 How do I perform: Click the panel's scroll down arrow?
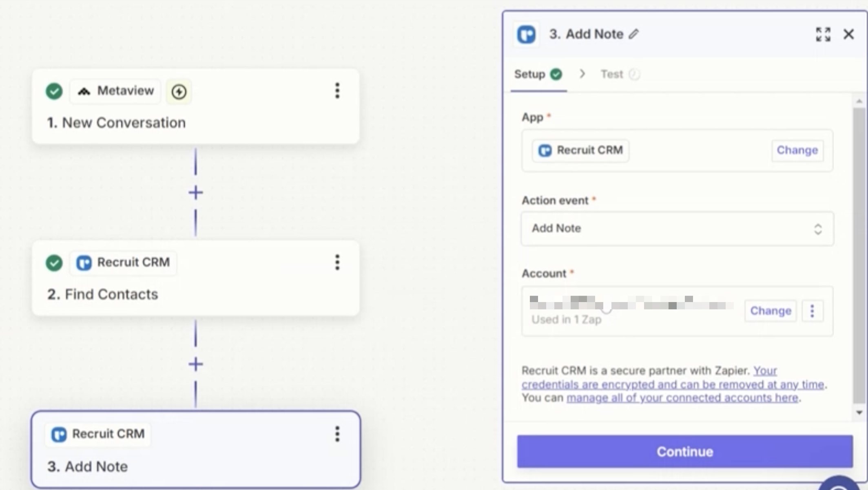tap(859, 413)
